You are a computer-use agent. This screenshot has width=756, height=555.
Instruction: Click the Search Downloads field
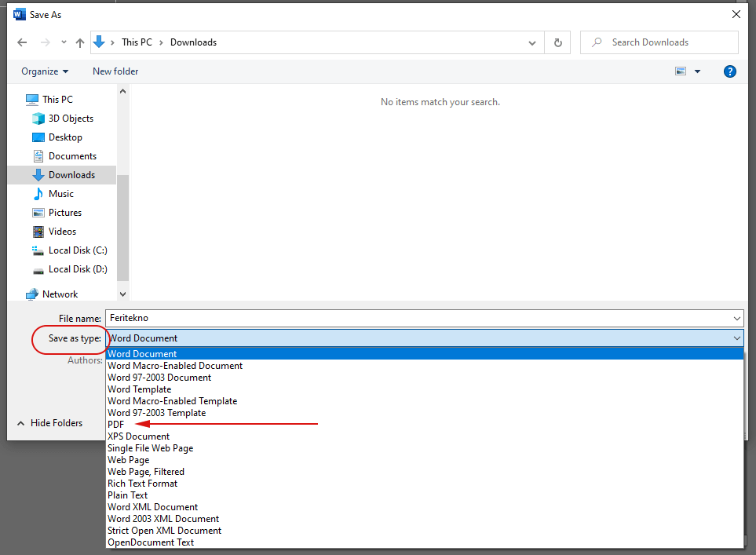(x=659, y=42)
